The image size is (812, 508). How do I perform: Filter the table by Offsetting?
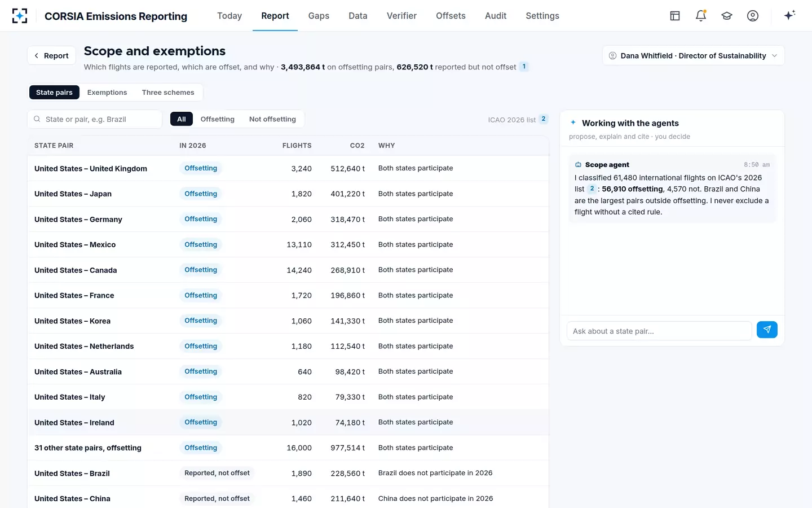tap(217, 119)
